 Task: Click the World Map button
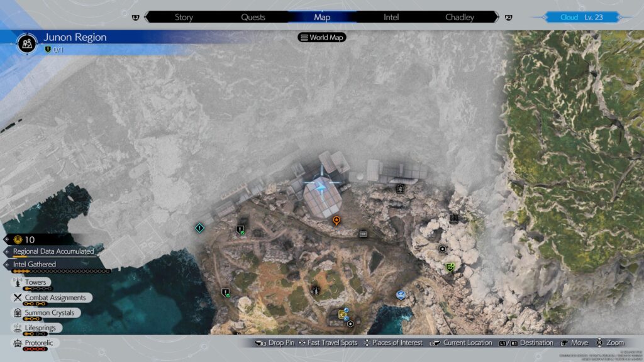click(322, 38)
